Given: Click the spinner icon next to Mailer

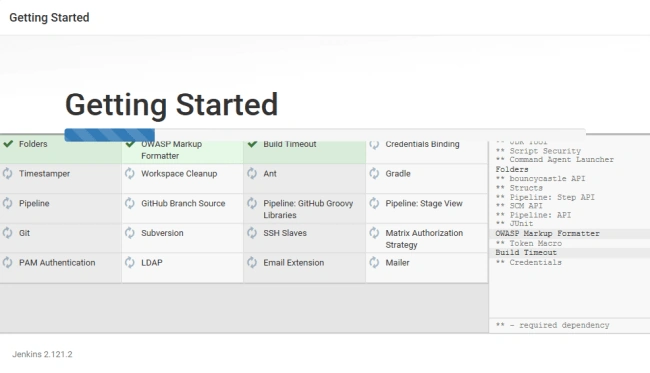Looking at the screenshot, I should [x=374, y=262].
